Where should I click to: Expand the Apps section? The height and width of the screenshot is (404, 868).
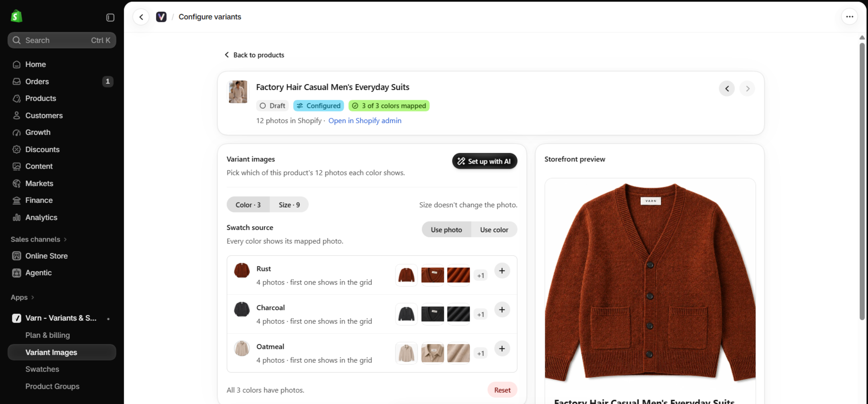23,297
